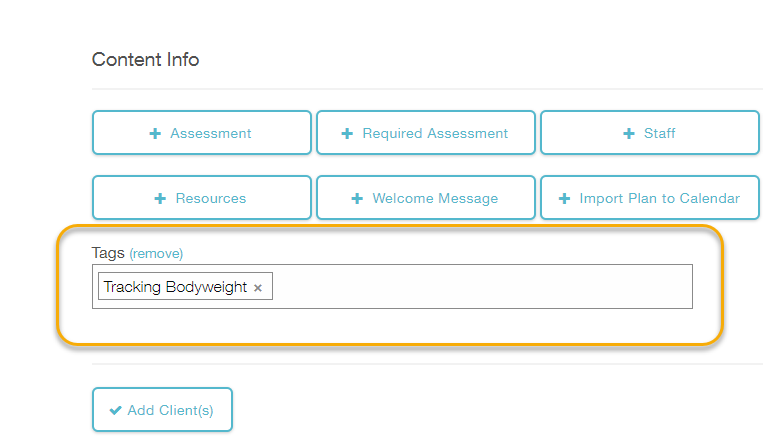The height and width of the screenshot is (441, 763).
Task: Select Import Plan to Calendar
Action: coord(650,198)
